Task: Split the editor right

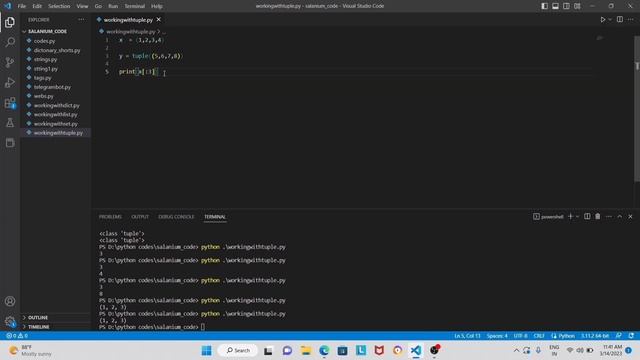Action: click(620, 20)
